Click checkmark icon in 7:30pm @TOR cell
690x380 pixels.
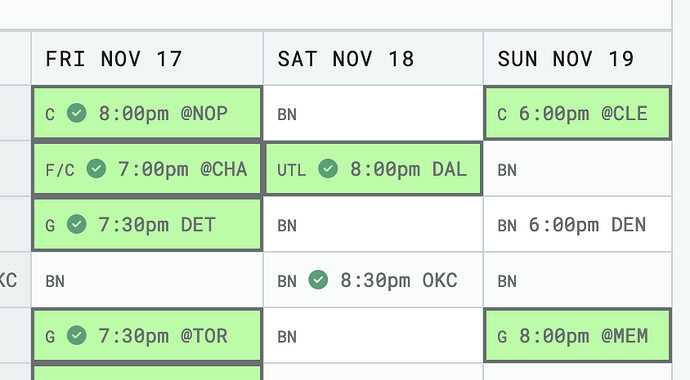coord(77,336)
